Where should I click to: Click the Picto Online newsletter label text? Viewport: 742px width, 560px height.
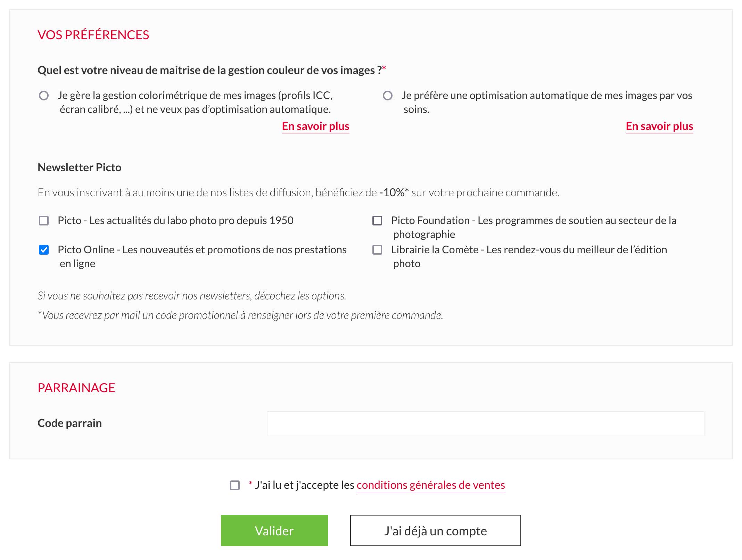(x=201, y=249)
